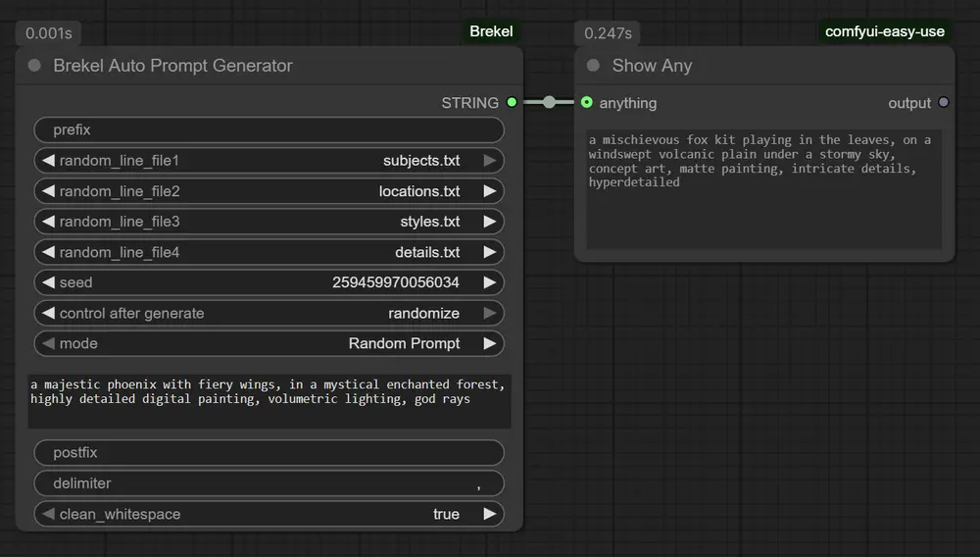Next file arrow for random_line_file3

[490, 222]
